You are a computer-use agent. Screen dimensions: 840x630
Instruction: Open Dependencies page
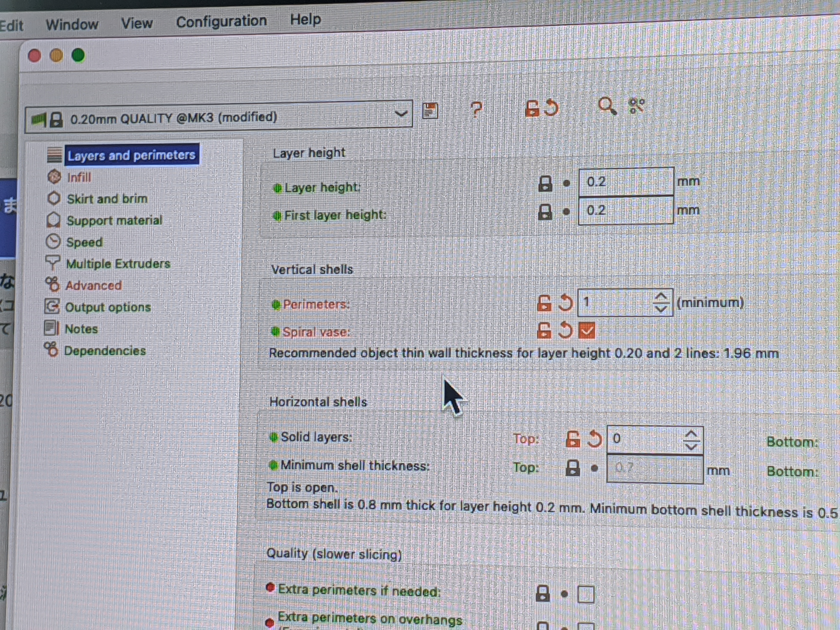[x=105, y=350]
